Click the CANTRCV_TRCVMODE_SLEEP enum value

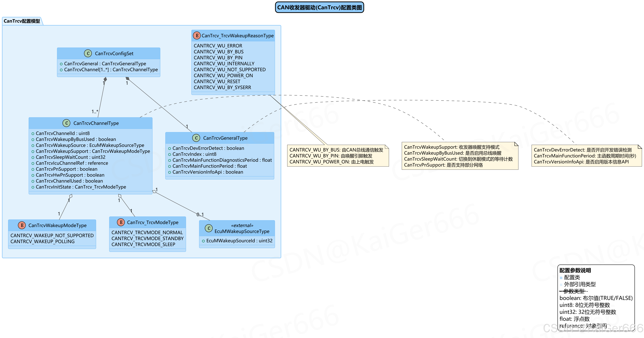(143, 244)
